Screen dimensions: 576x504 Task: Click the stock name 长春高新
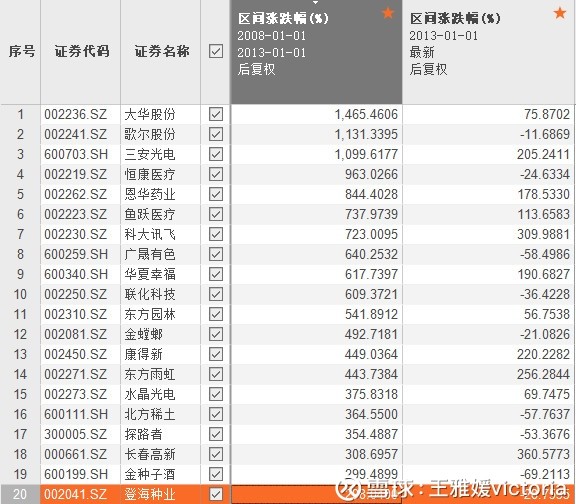[x=150, y=454]
